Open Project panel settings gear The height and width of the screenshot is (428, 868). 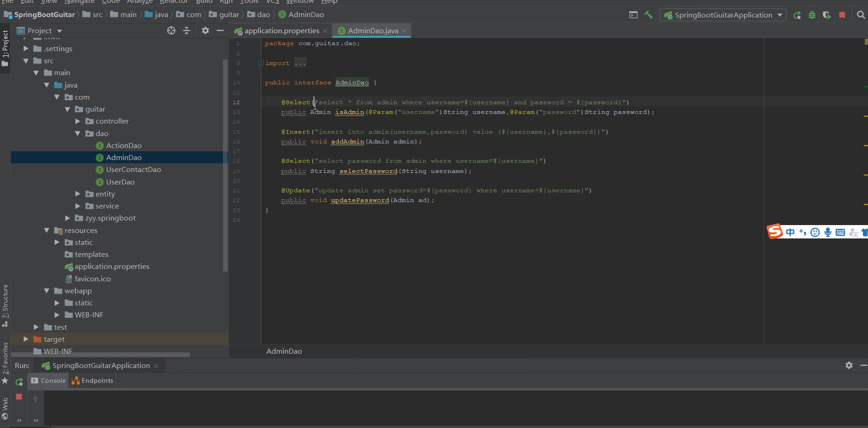[x=205, y=30]
